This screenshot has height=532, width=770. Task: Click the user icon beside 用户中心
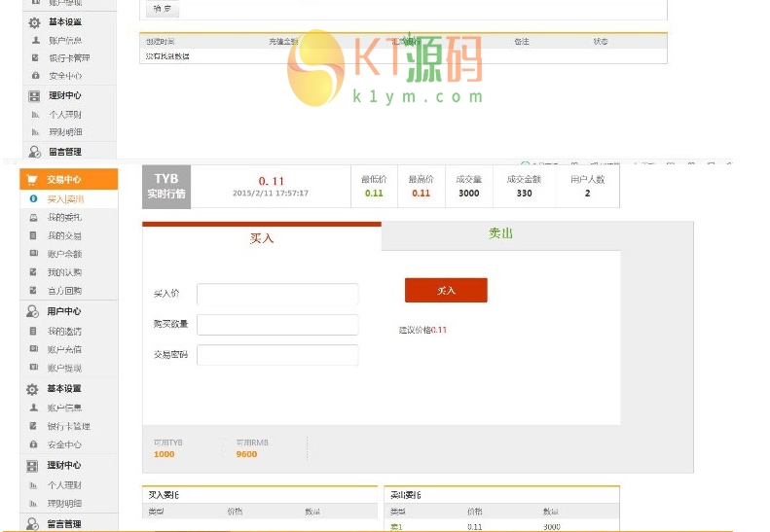pos(32,311)
